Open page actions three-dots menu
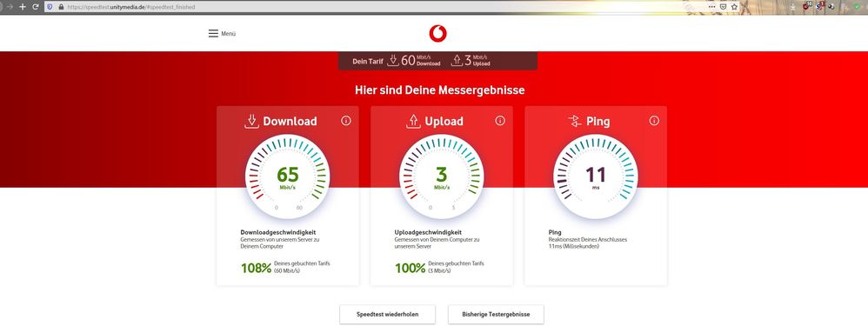The width and height of the screenshot is (868, 326). 712,7
